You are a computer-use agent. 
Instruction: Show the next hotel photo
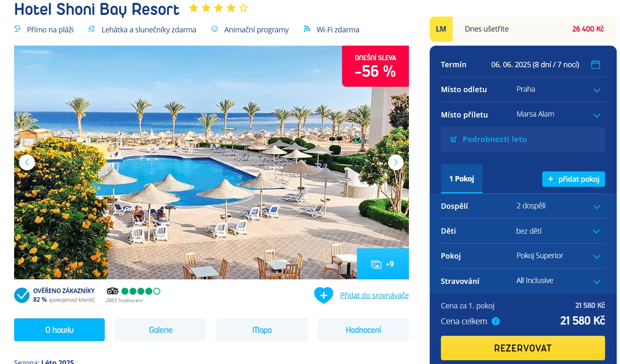[x=396, y=162]
